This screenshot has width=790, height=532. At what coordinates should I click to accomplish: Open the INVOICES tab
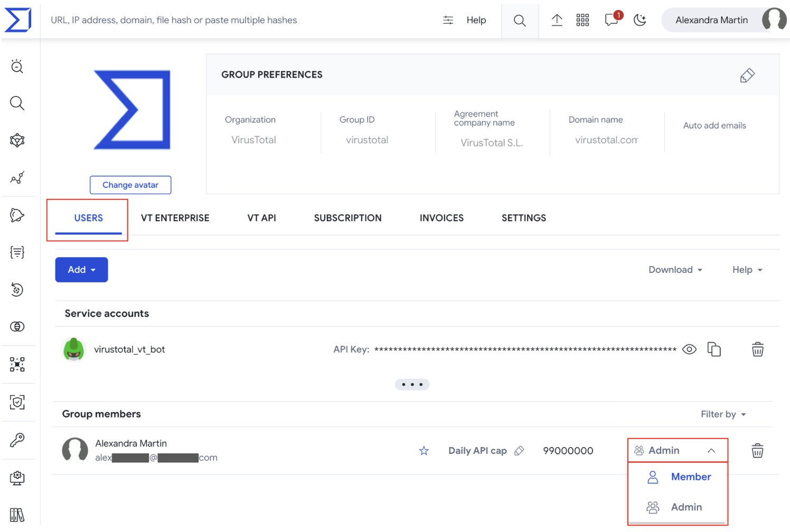[x=441, y=218]
